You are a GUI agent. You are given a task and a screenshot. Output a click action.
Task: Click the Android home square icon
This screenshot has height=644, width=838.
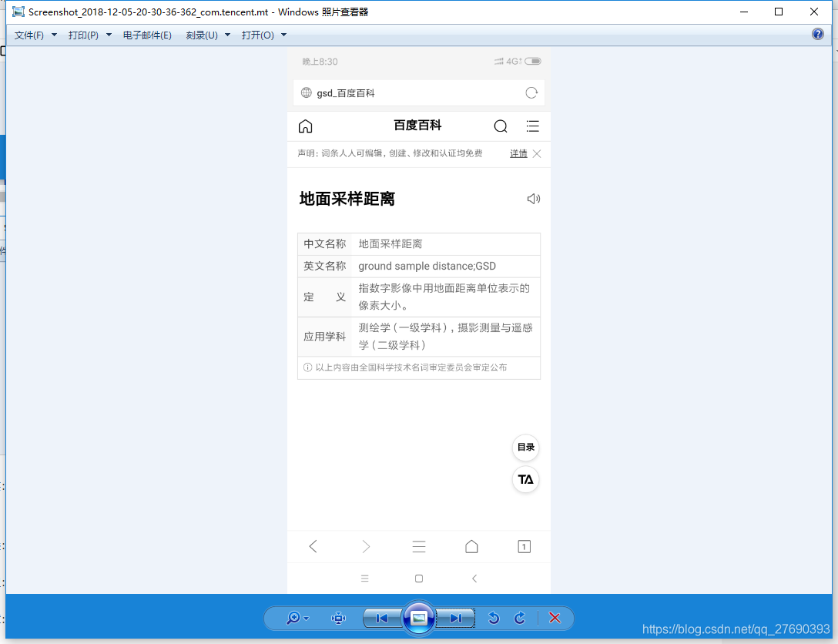point(419,579)
